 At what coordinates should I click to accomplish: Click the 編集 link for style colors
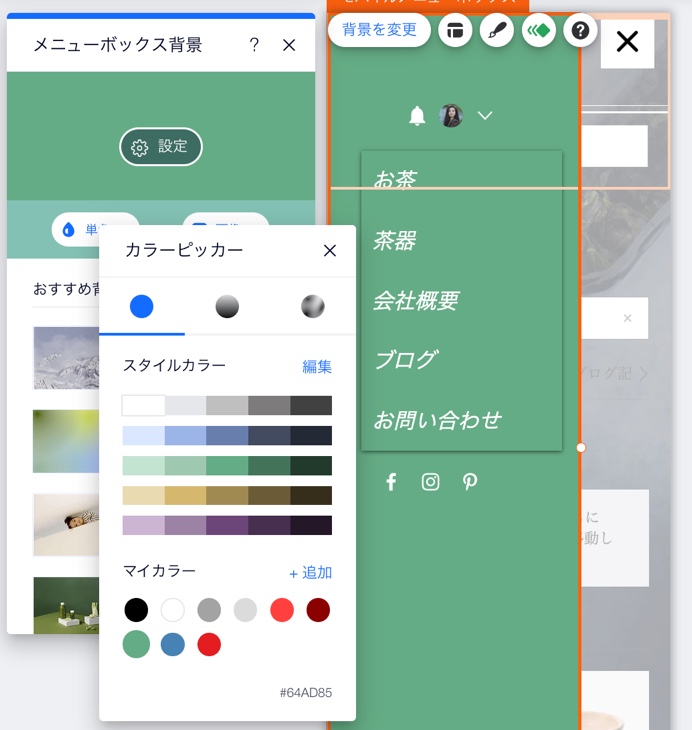[317, 367]
